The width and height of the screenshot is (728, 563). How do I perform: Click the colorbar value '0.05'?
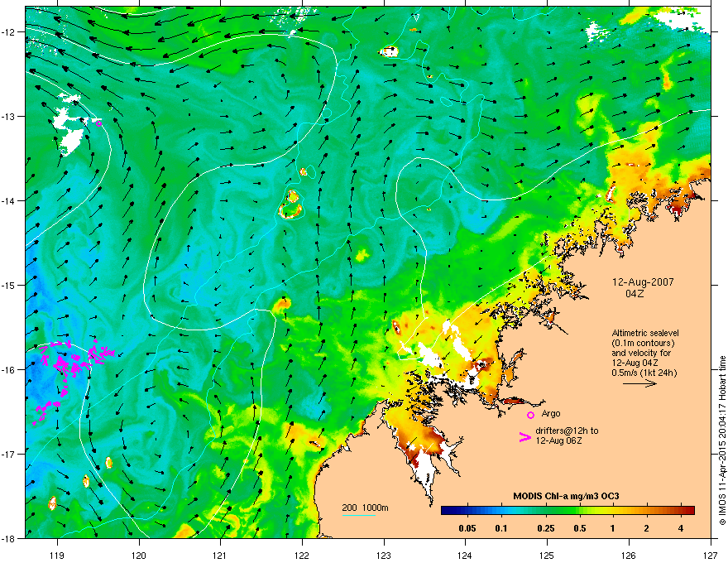[x=467, y=528]
